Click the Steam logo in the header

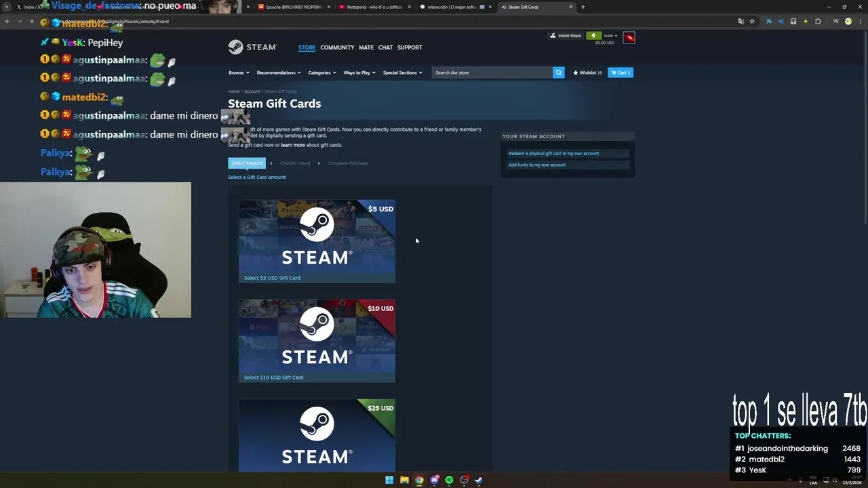252,47
